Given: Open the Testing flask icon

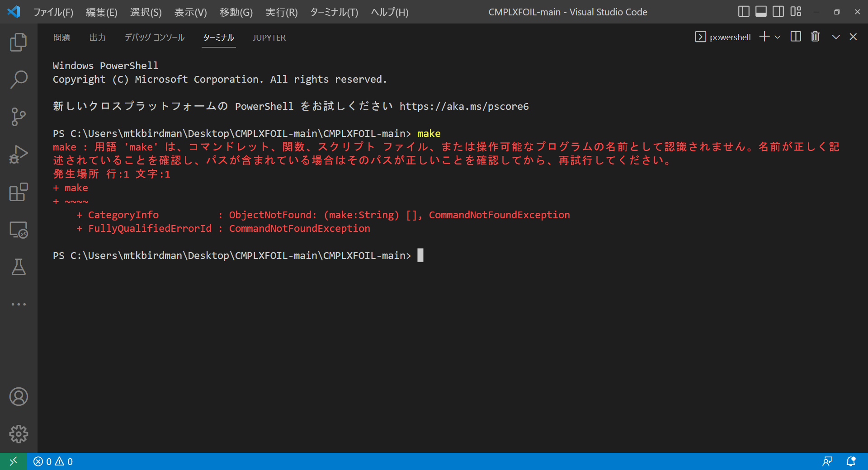Looking at the screenshot, I should (19, 267).
